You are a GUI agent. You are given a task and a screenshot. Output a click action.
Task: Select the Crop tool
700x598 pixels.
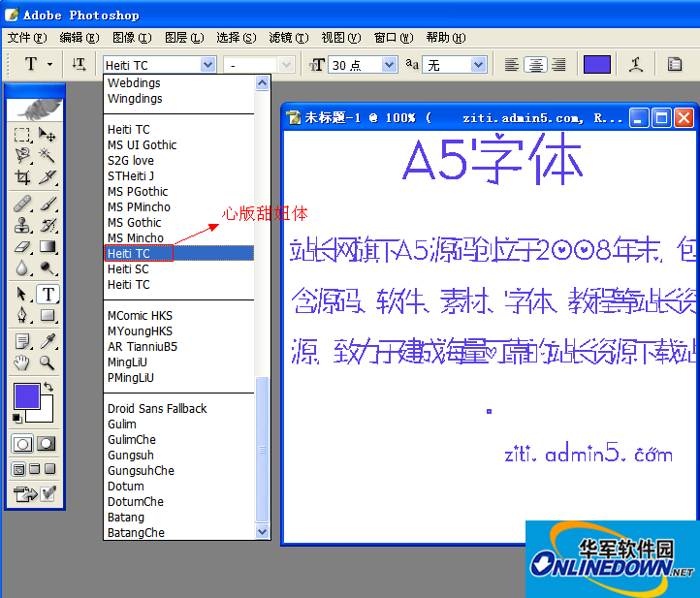21,177
